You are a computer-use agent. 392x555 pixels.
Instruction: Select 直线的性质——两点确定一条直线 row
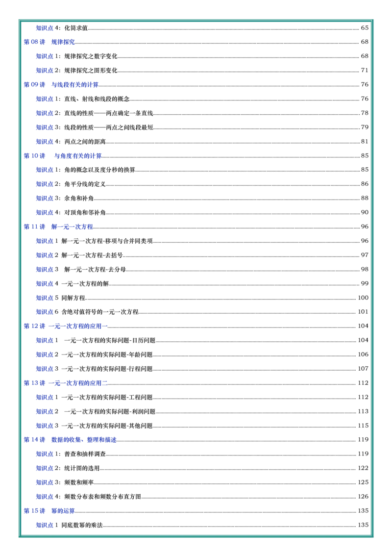(202, 113)
